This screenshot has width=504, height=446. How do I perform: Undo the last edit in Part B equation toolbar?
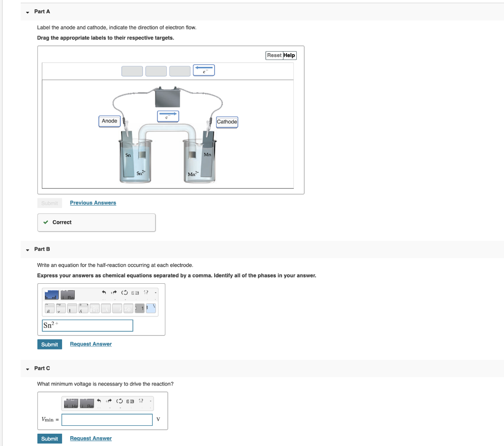pyautogui.click(x=104, y=292)
